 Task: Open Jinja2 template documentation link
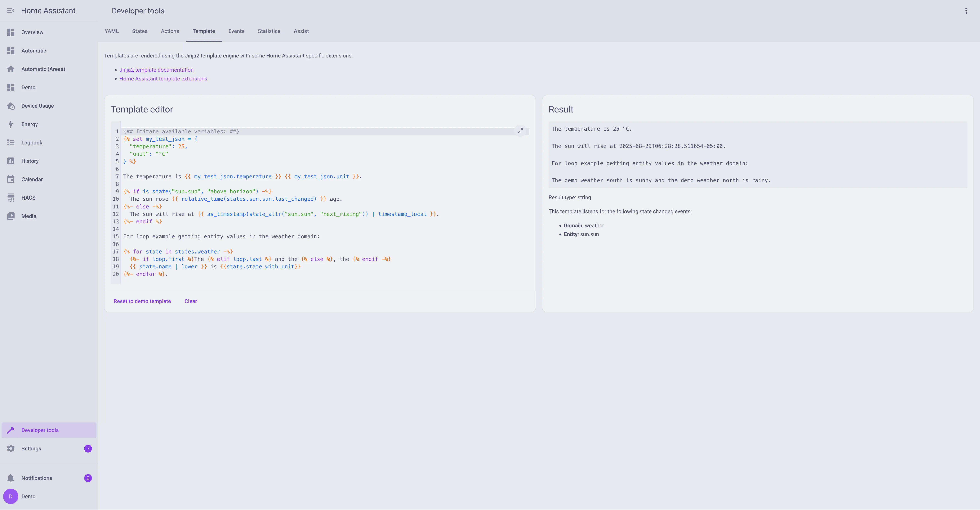tap(156, 70)
